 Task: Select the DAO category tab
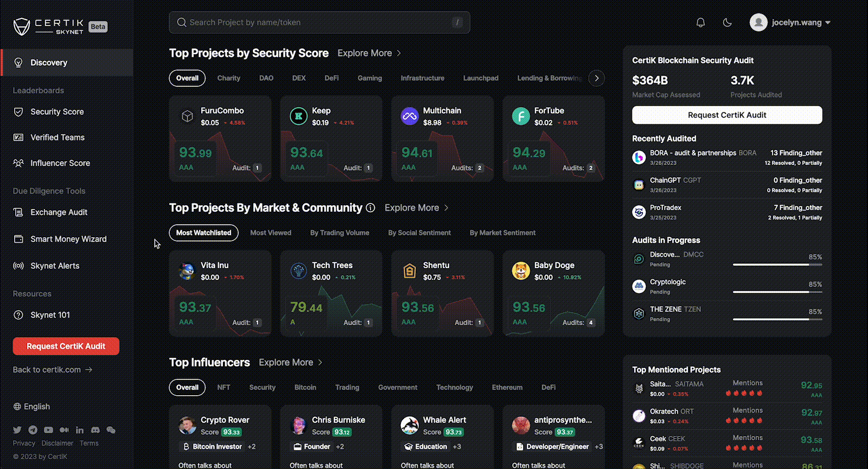[x=266, y=78]
